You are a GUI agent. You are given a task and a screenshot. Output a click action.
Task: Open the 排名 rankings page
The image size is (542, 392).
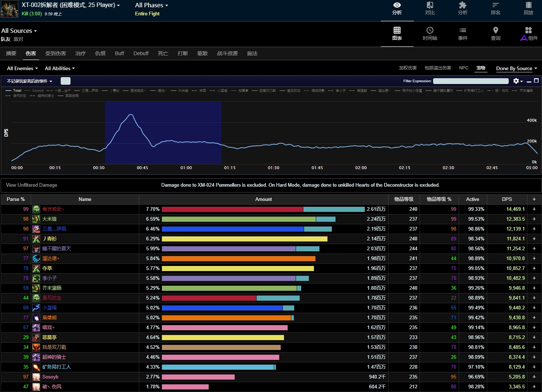coord(496,8)
